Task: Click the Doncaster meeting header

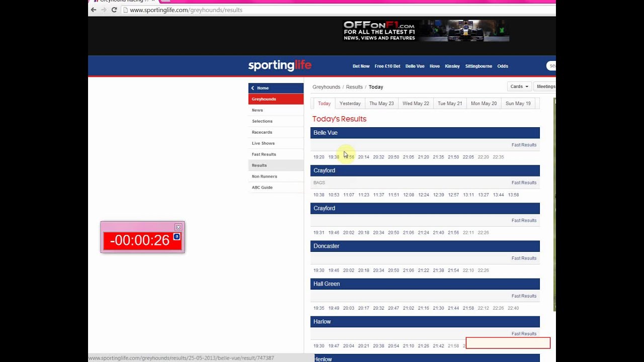Action: coord(425,246)
